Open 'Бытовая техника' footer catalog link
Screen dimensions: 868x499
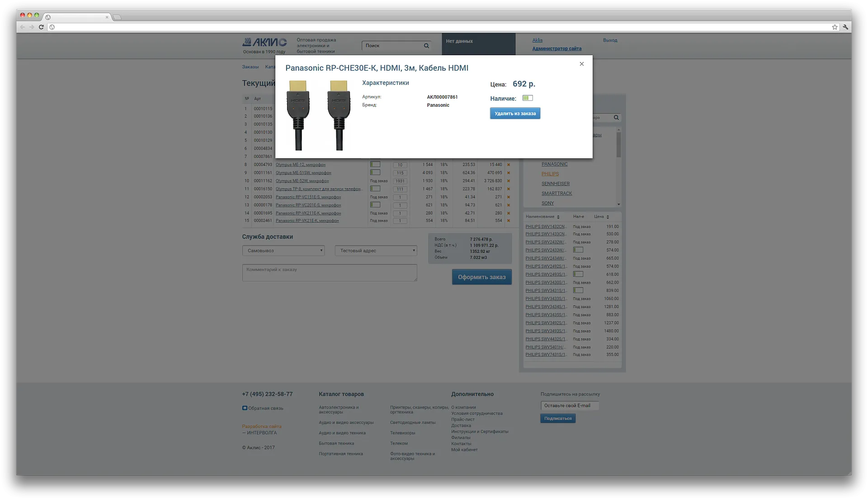click(x=336, y=444)
